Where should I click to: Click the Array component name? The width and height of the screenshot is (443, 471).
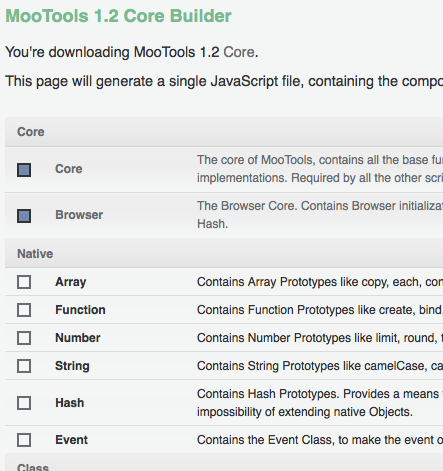(x=71, y=282)
